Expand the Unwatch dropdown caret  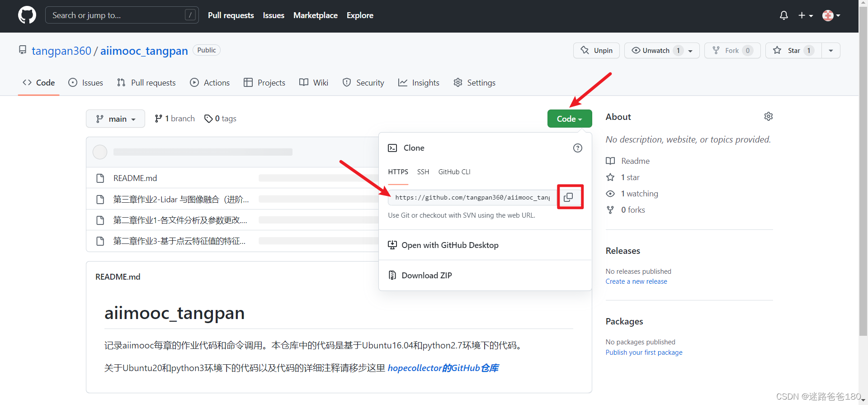tap(691, 51)
